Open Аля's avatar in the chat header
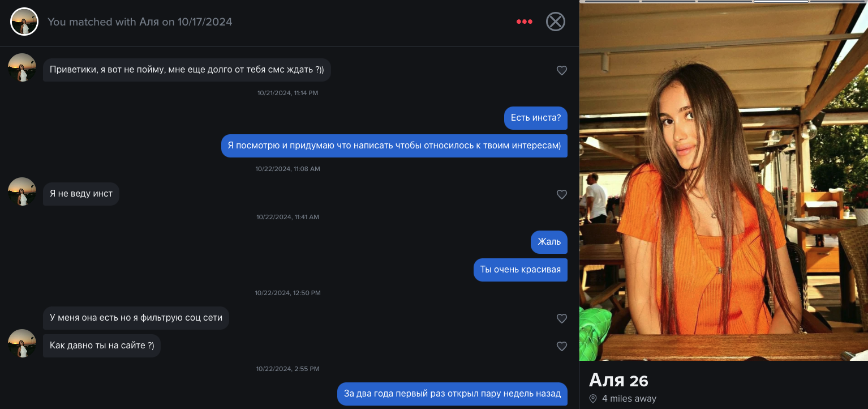Image resolution: width=868 pixels, height=409 pixels. point(24,22)
